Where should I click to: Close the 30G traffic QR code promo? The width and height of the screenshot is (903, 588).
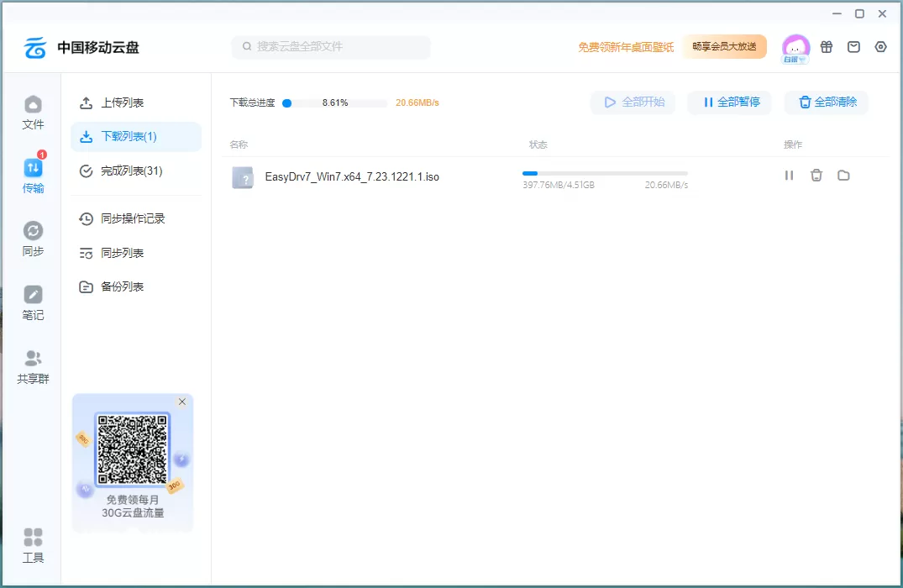pyautogui.click(x=181, y=402)
